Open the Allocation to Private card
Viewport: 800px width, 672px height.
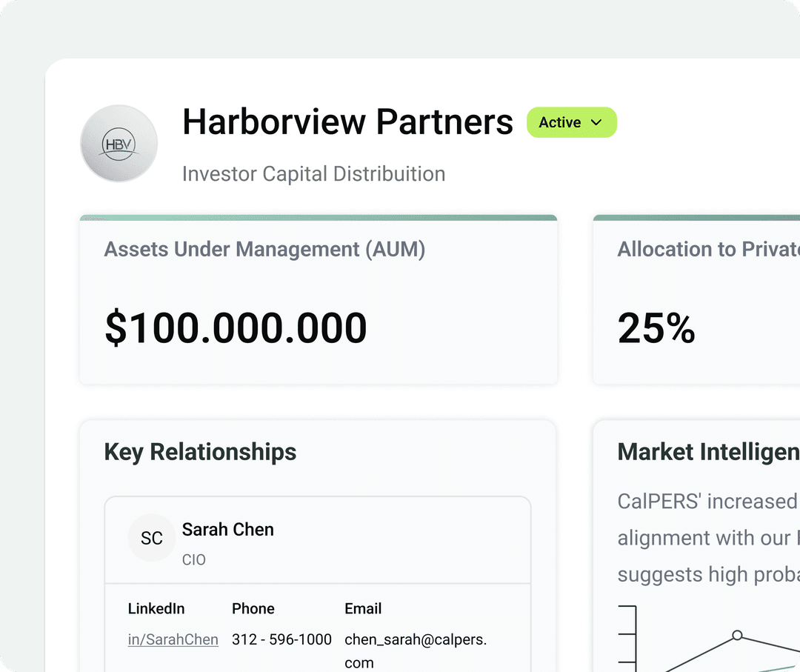tap(704, 299)
